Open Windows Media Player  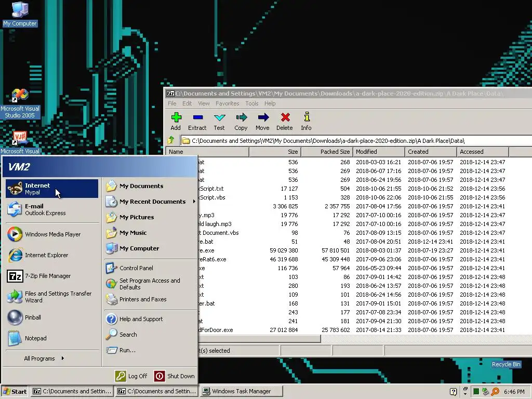tap(52, 234)
